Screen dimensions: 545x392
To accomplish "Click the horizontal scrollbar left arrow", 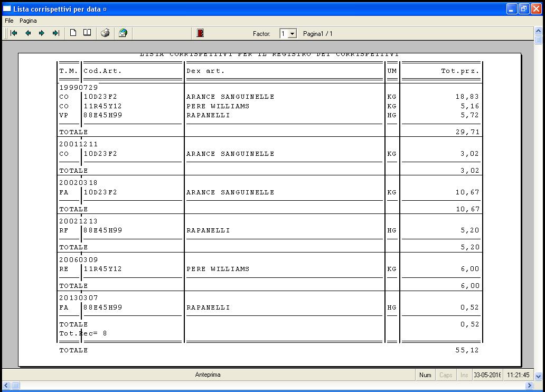I will point(6,385).
